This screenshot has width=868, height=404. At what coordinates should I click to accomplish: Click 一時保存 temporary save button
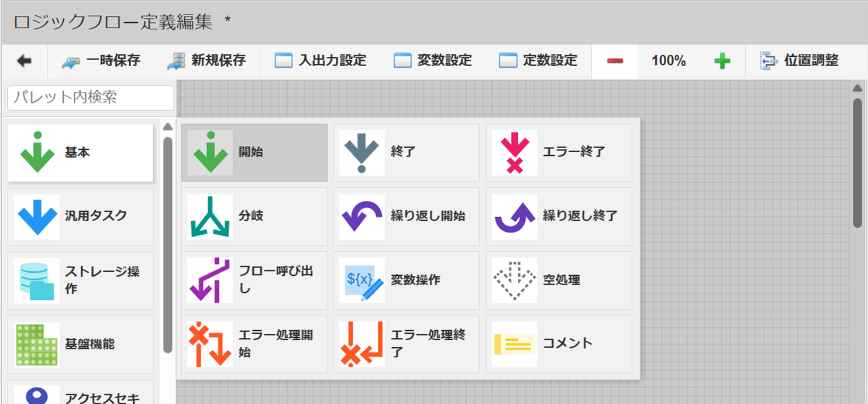[x=101, y=61]
